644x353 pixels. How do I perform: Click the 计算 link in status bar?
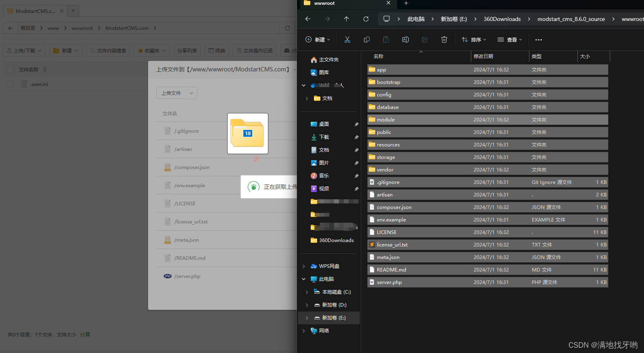[x=85, y=335]
